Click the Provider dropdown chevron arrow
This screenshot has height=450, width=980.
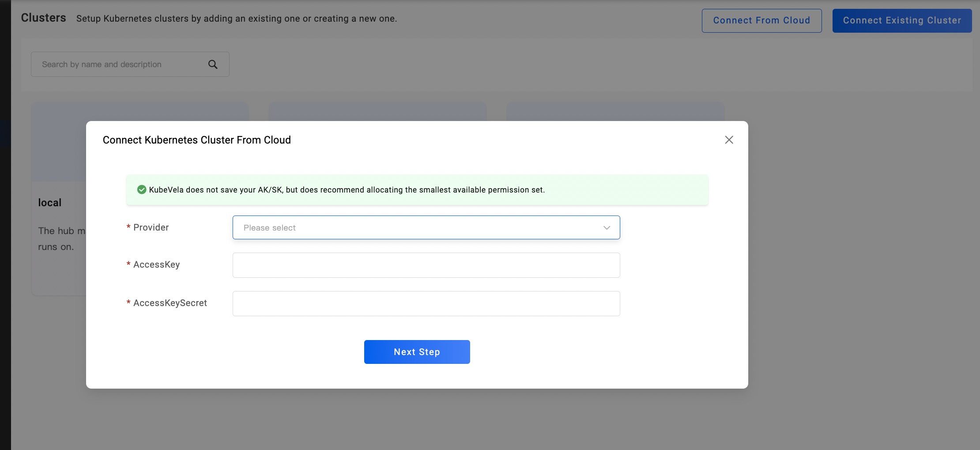(607, 228)
